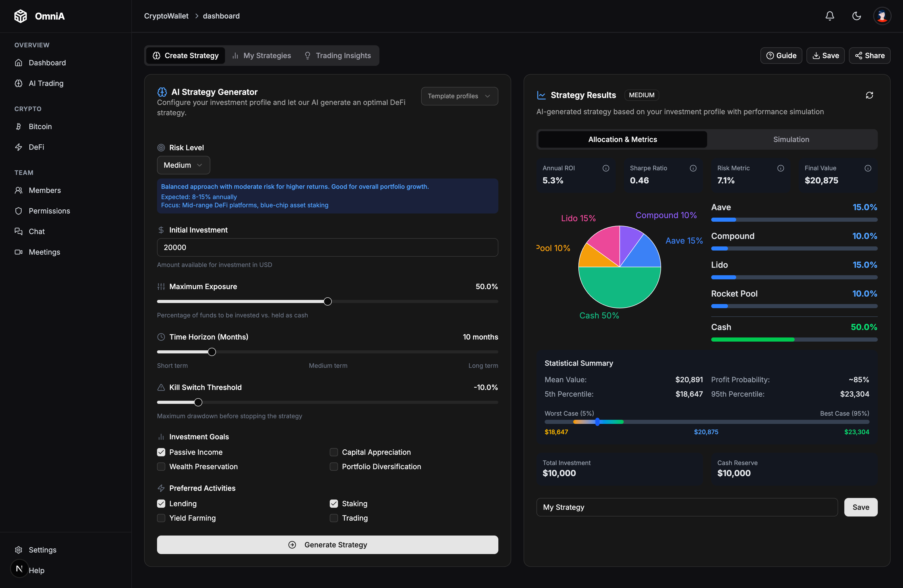Viewport: 903px width, 588px height.
Task: Check the Trading activity
Action: (x=334, y=518)
